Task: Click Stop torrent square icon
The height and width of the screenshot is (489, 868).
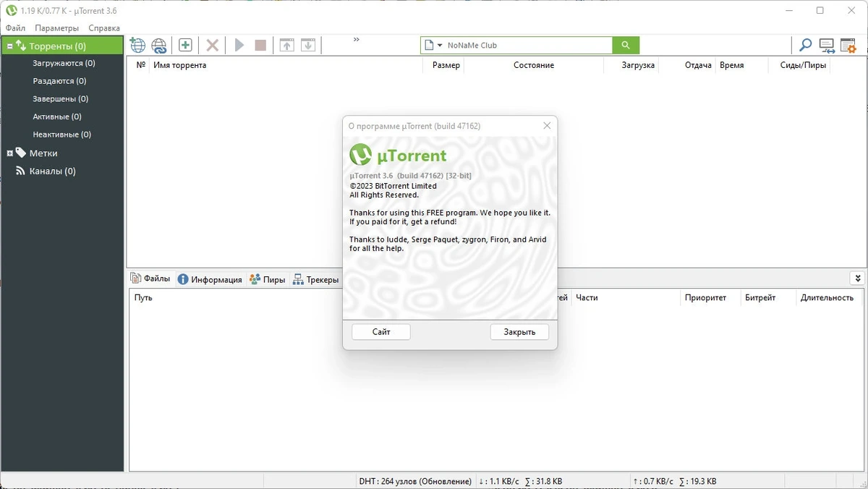Action: coord(260,45)
